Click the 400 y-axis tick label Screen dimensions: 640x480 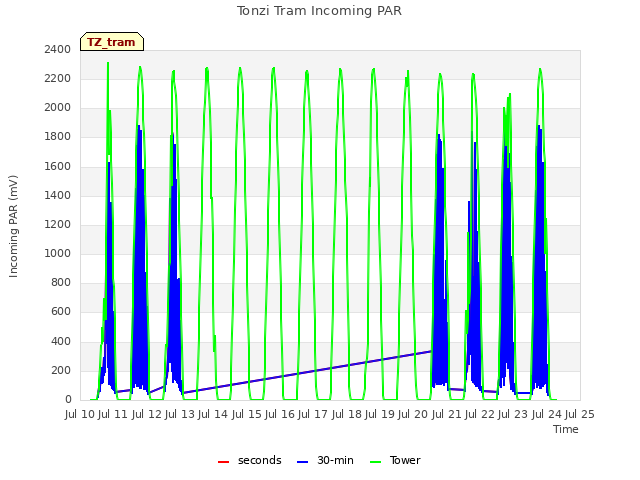coord(61,341)
